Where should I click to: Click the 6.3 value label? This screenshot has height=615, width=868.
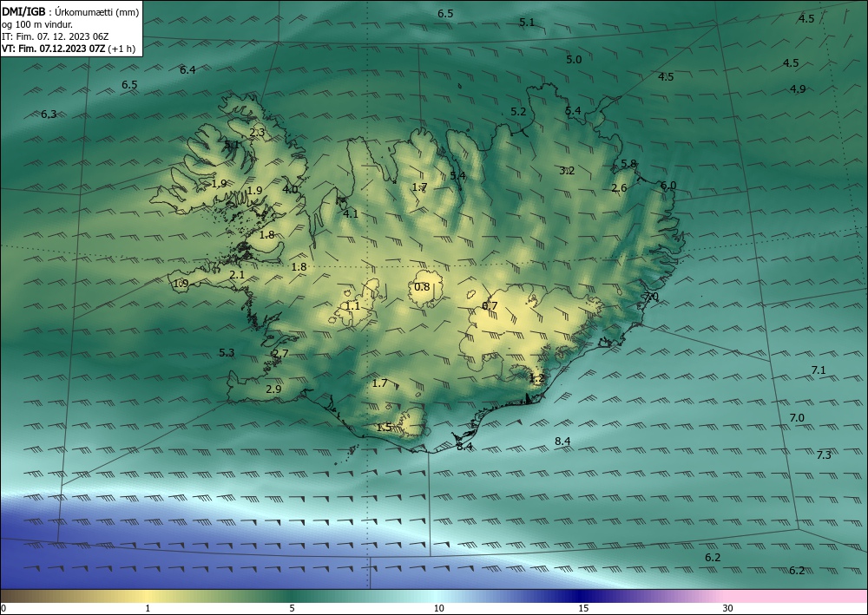pyautogui.click(x=49, y=114)
